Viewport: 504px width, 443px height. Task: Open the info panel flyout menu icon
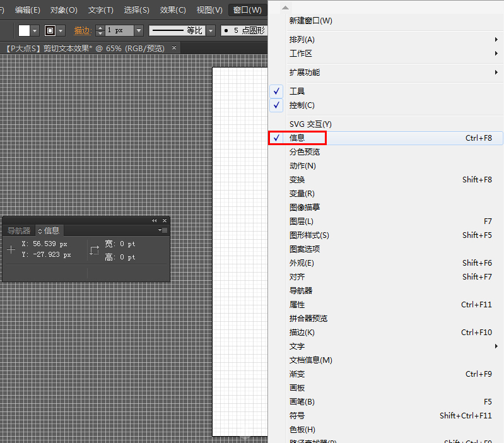coord(163,231)
